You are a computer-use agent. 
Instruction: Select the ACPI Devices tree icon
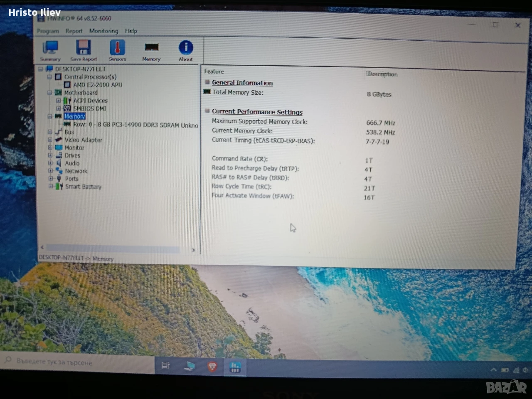[x=67, y=101]
